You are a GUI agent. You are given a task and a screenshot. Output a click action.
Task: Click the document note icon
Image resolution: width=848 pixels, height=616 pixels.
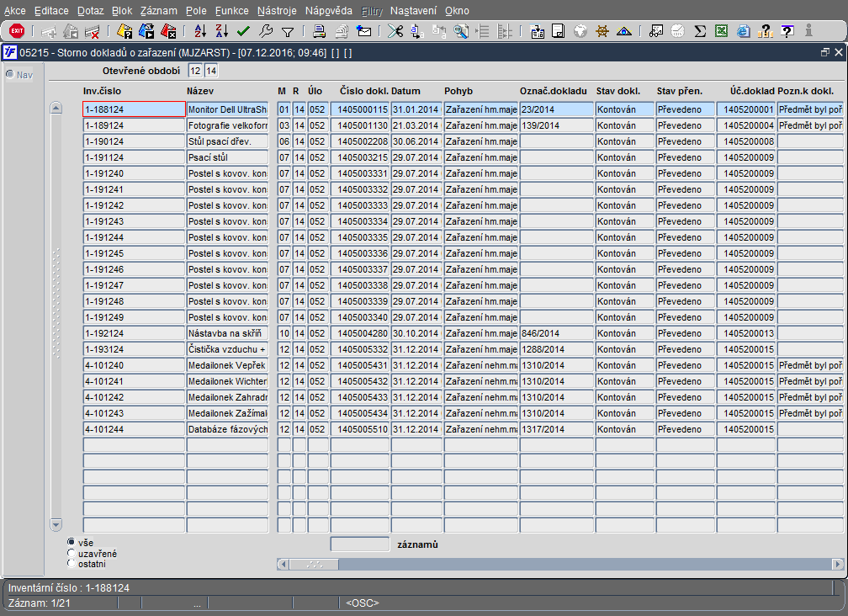click(x=558, y=31)
